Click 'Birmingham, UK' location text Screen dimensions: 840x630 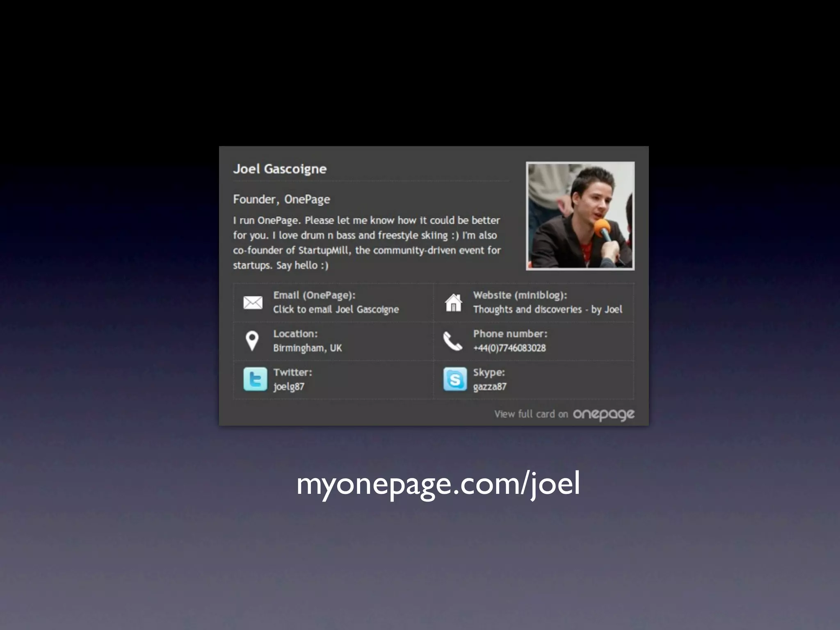[x=307, y=348]
